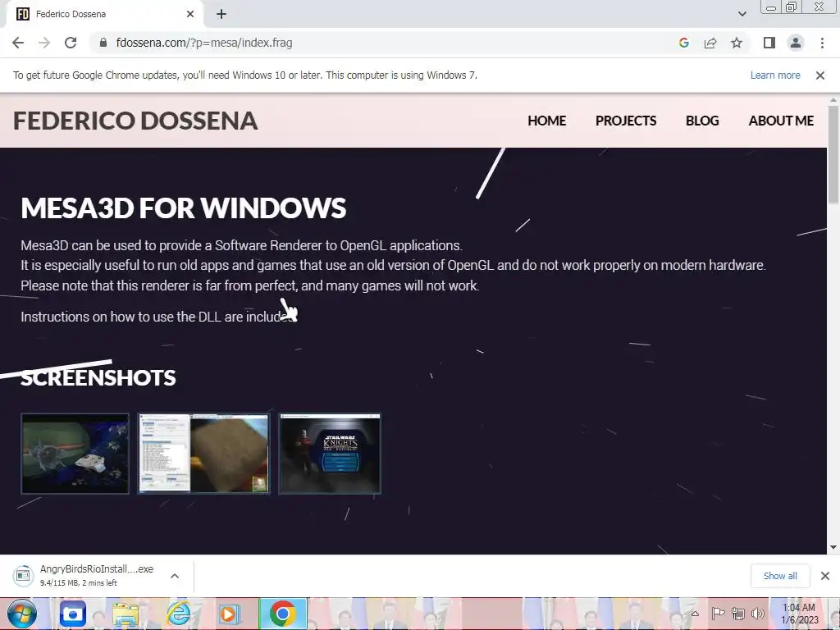This screenshot has width=840, height=630.
Task: Open the Windows Start menu orb
Action: tap(22, 614)
